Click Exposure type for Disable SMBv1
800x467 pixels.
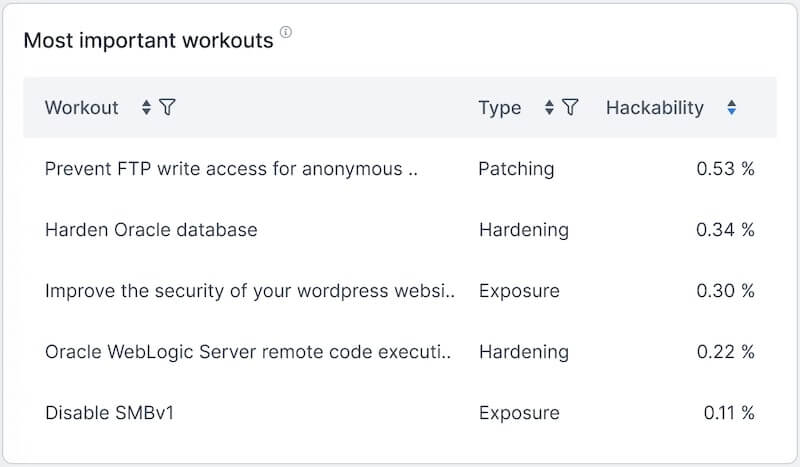point(518,413)
